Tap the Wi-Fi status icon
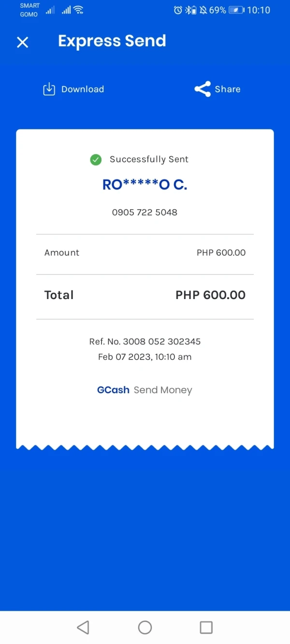 (78, 10)
